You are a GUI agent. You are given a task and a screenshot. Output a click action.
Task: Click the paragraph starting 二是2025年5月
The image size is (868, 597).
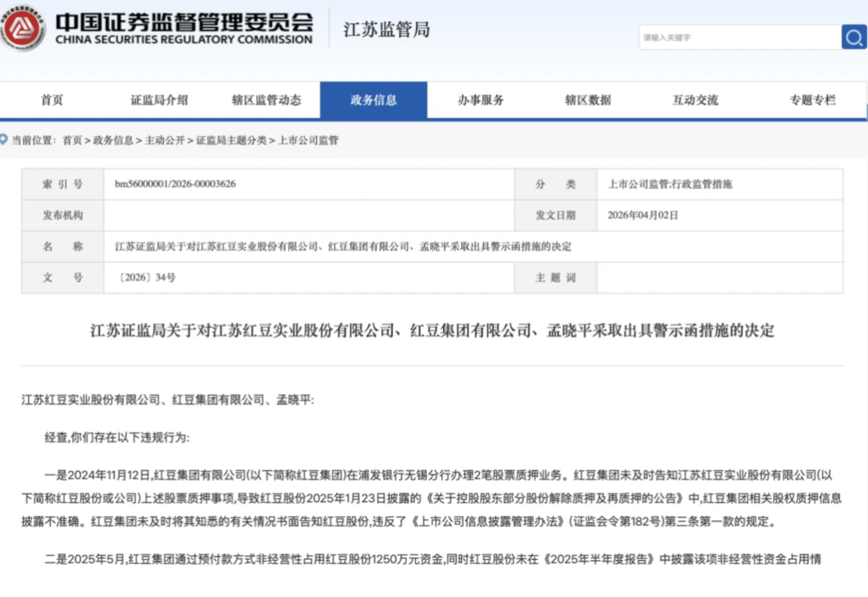[x=433, y=558]
